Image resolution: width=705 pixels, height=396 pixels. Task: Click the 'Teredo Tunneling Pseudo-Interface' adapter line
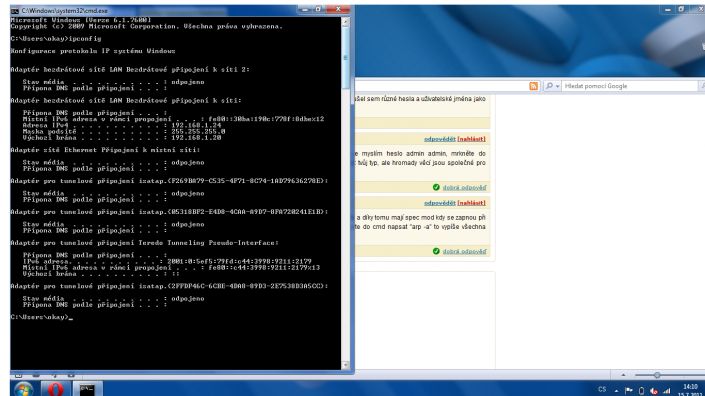pyautogui.click(x=145, y=243)
